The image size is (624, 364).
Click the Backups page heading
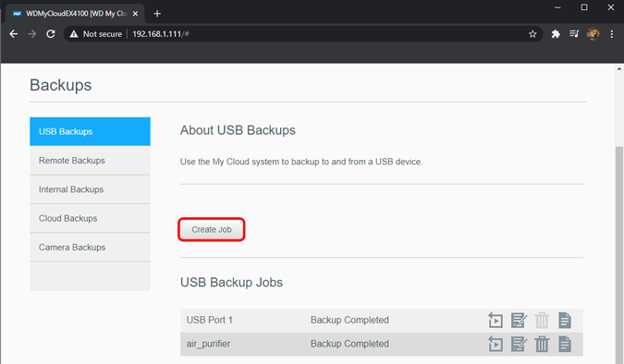click(x=60, y=85)
